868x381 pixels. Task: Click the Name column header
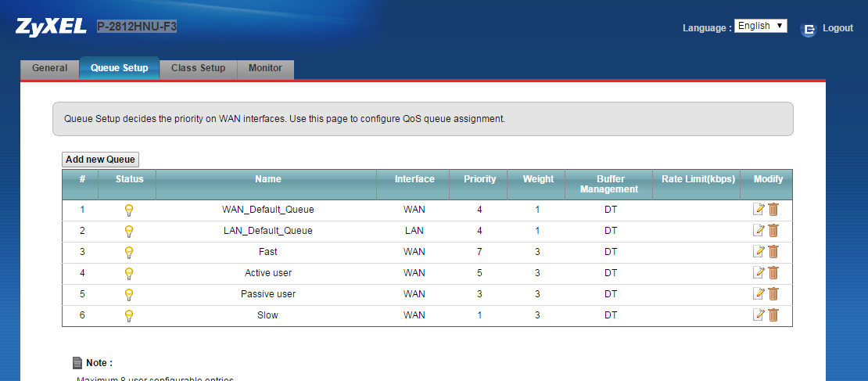coord(268,179)
